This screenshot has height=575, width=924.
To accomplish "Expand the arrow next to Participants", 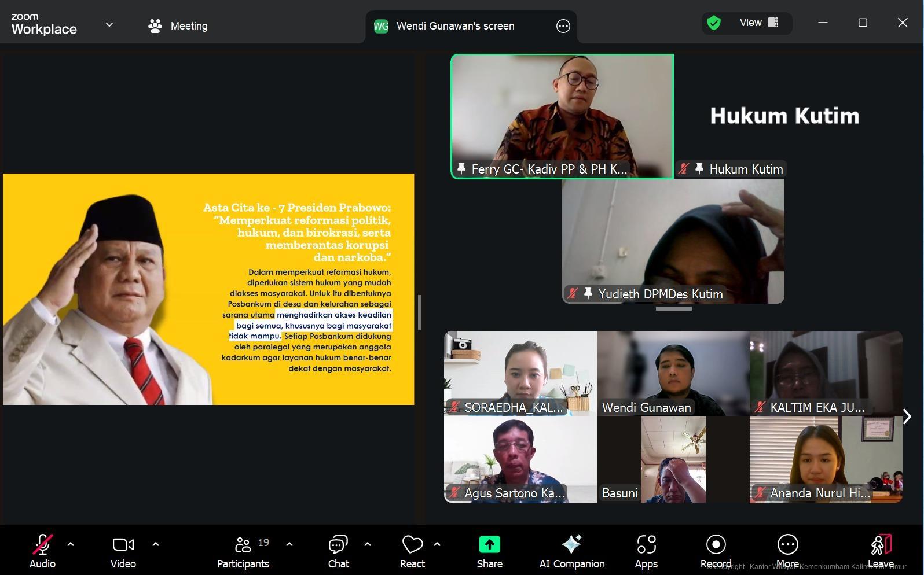I will coord(289,544).
